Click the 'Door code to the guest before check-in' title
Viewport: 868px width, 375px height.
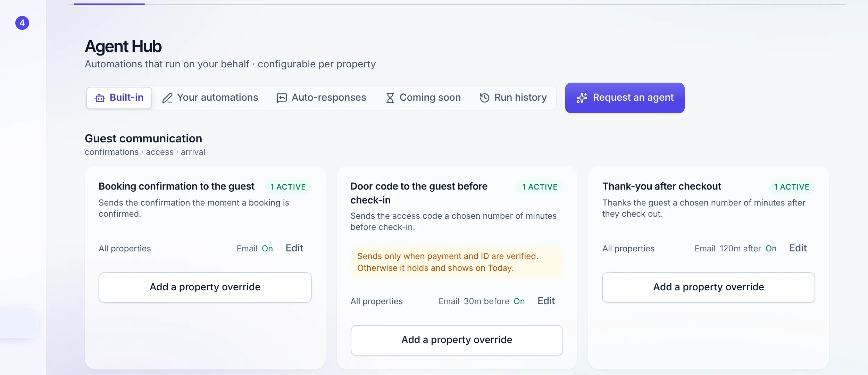419,193
